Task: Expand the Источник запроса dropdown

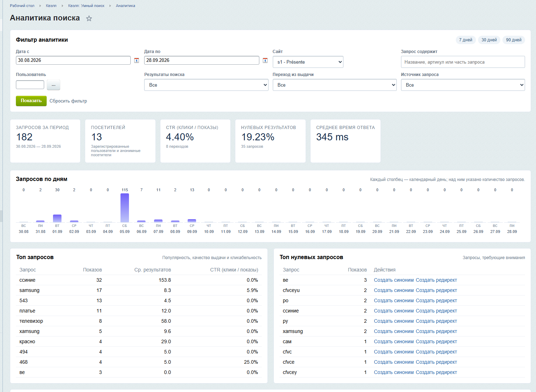Action: point(463,85)
